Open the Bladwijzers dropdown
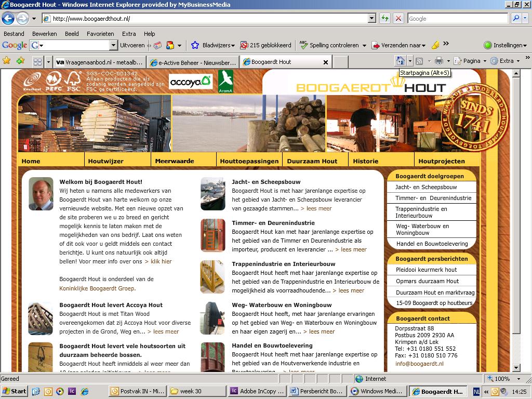532x399 pixels. click(212, 45)
